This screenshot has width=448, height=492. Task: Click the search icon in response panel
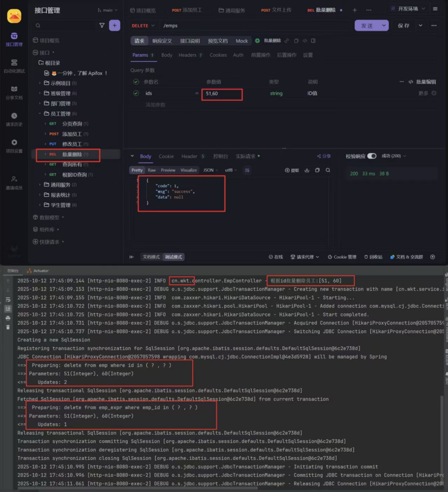pos(328,170)
